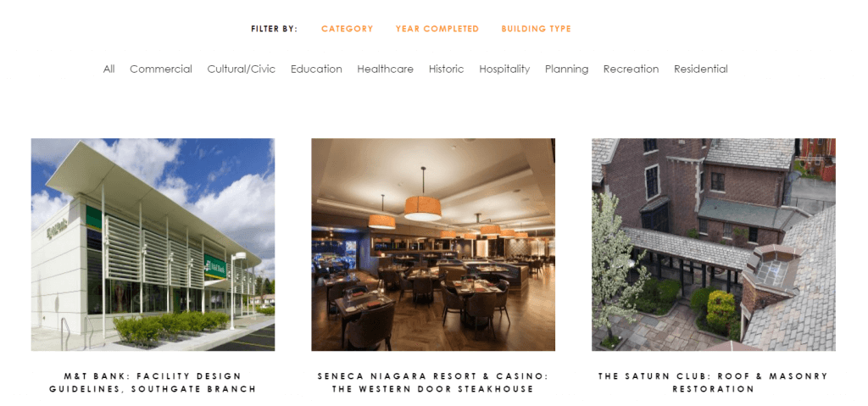868x406 pixels.
Task: Open The Saturn Club Roof & Masonry title
Action: tap(714, 383)
